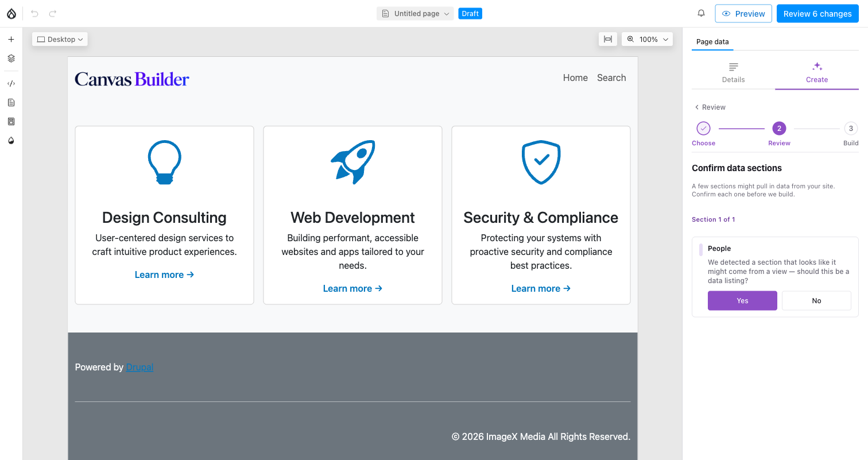868x460 pixels.
Task: Click the Confirm data sections heading
Action: 737,168
